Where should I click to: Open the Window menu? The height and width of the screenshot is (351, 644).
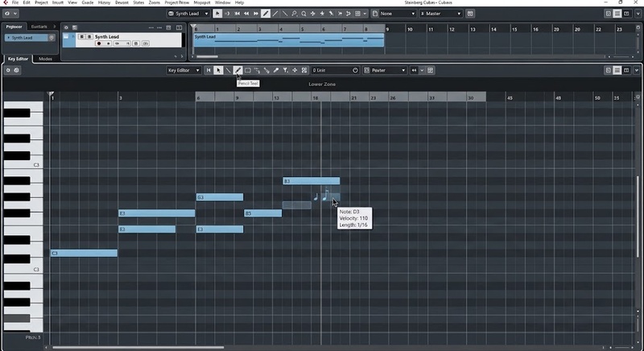click(223, 2)
